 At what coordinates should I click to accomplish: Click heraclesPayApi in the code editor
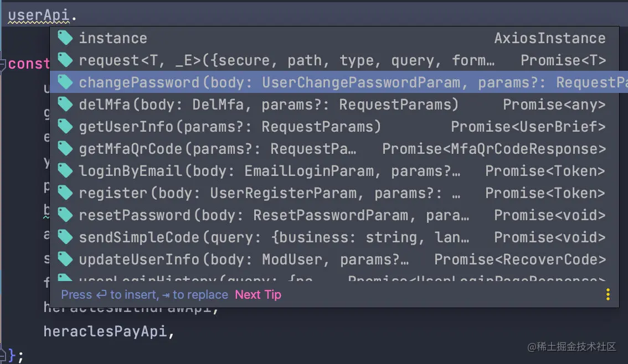point(105,331)
